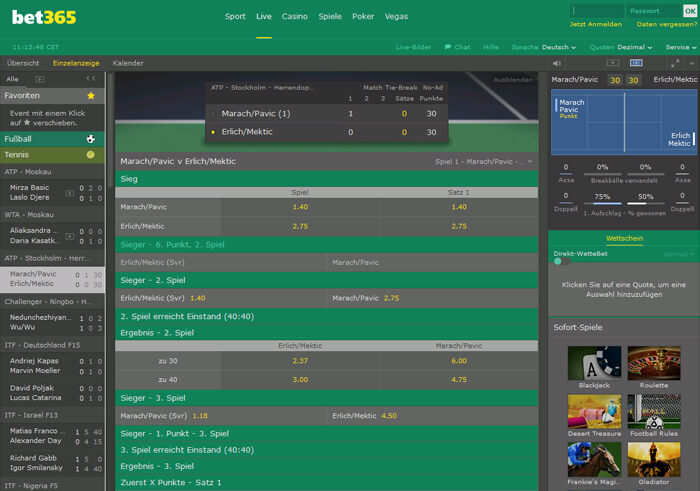Open the Nedunchezhiyan vs Wu/Wu match
Image resolution: width=700 pixels, height=491 pixels.
[x=52, y=322]
